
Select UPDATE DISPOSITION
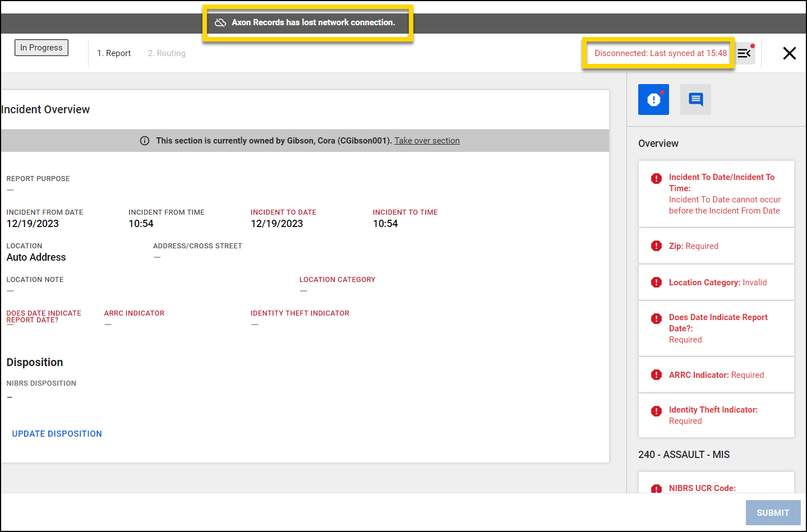57,433
